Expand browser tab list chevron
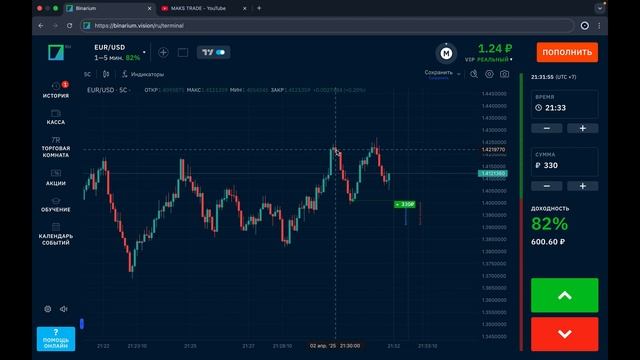This screenshot has width=640, height=360. [599, 8]
